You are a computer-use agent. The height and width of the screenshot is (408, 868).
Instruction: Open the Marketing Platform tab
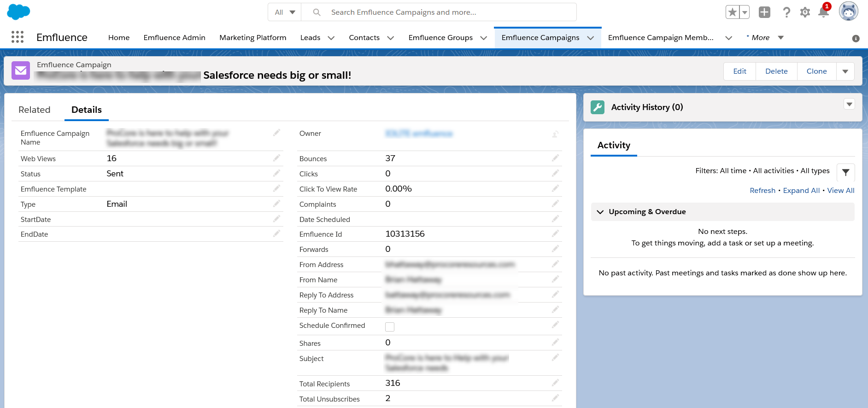pos(252,38)
